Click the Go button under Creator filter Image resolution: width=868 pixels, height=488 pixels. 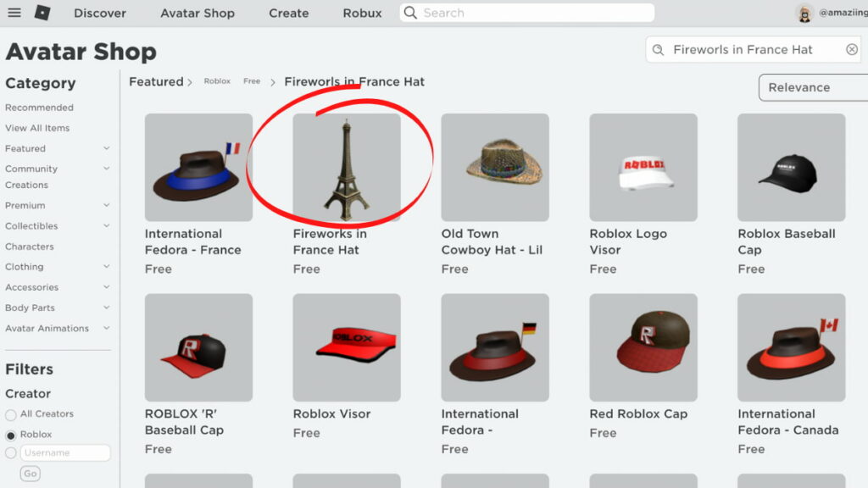[x=31, y=474]
